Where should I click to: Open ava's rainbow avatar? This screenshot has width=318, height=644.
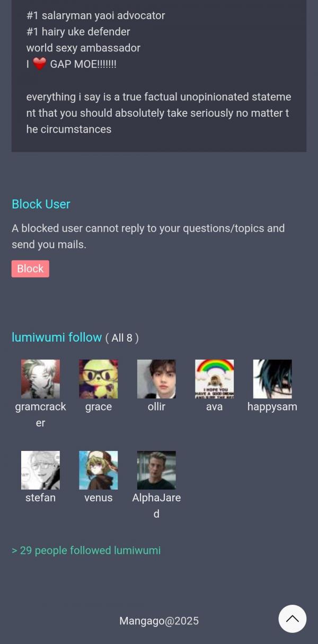[214, 379]
